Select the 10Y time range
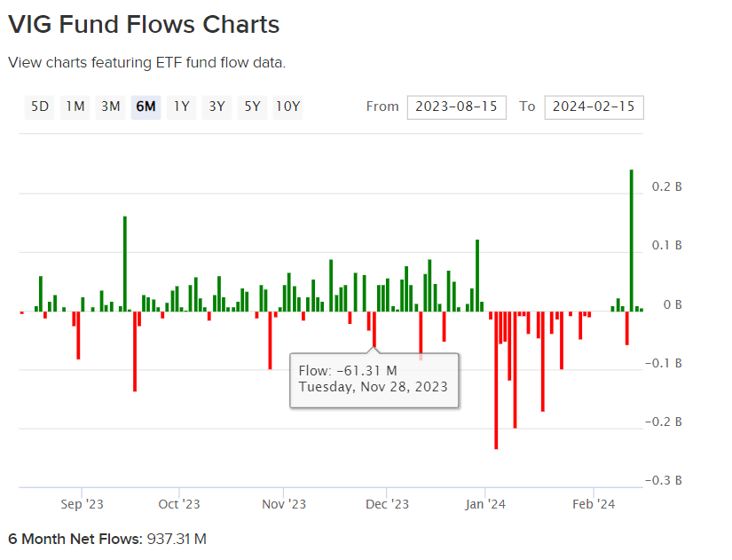 coord(287,106)
